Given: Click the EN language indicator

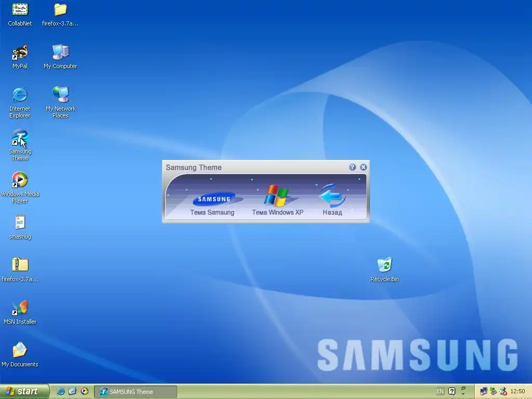Looking at the screenshot, I should (x=440, y=392).
